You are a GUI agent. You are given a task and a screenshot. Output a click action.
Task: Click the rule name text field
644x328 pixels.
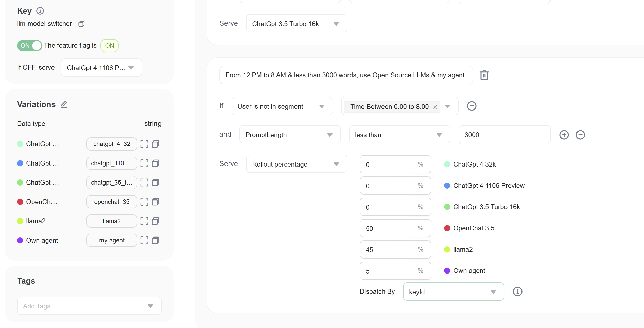(346, 75)
